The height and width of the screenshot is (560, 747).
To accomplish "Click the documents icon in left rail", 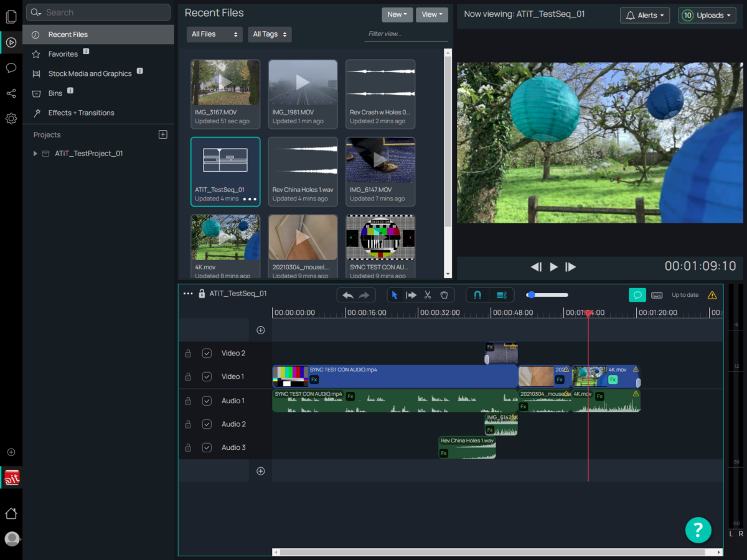I will (x=11, y=17).
